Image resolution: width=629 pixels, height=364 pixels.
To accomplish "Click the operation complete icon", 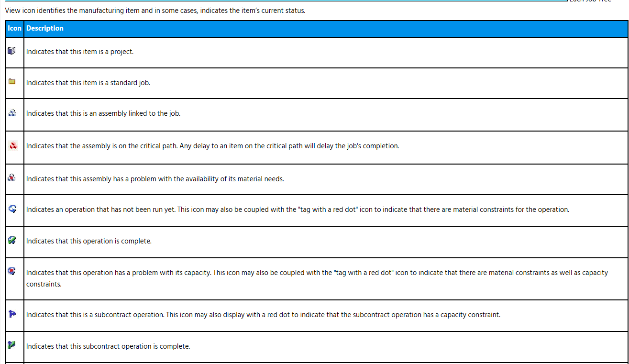I will (x=12, y=240).
